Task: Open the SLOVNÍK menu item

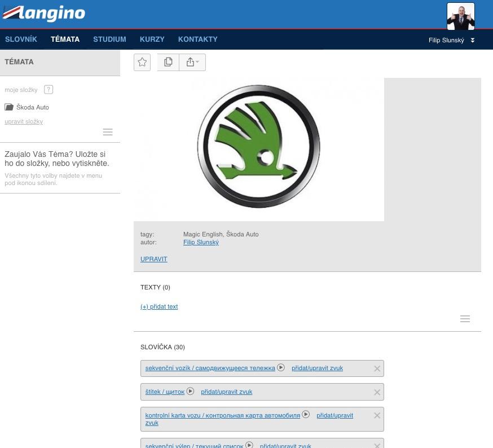Action: 21,39
